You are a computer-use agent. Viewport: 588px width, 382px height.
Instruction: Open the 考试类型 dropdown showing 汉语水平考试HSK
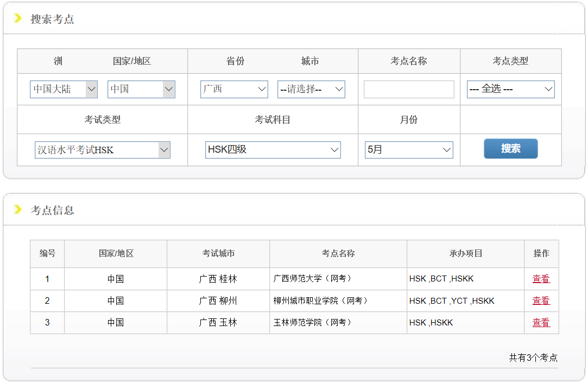click(102, 150)
